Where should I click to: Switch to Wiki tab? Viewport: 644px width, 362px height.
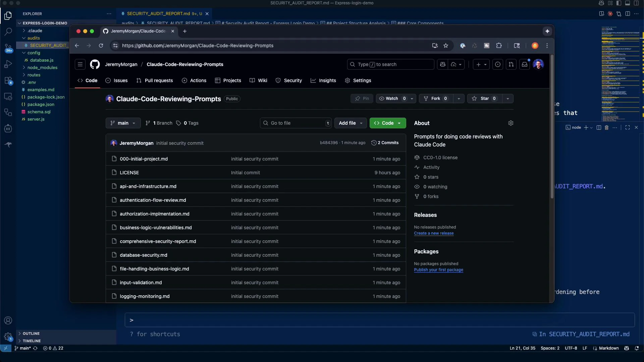tap(259, 80)
